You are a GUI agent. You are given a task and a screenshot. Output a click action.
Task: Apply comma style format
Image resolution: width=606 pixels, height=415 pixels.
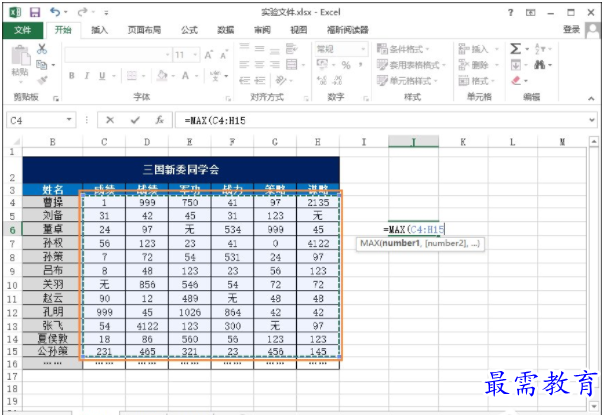[360, 65]
